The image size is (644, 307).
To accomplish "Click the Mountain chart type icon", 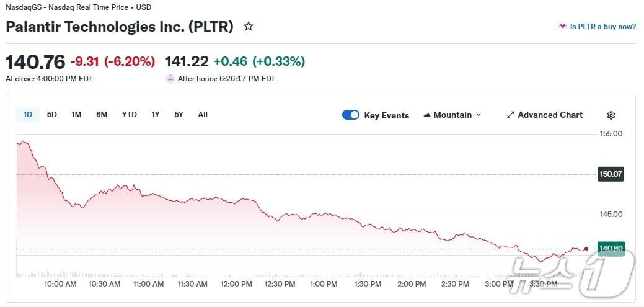I will click(427, 115).
